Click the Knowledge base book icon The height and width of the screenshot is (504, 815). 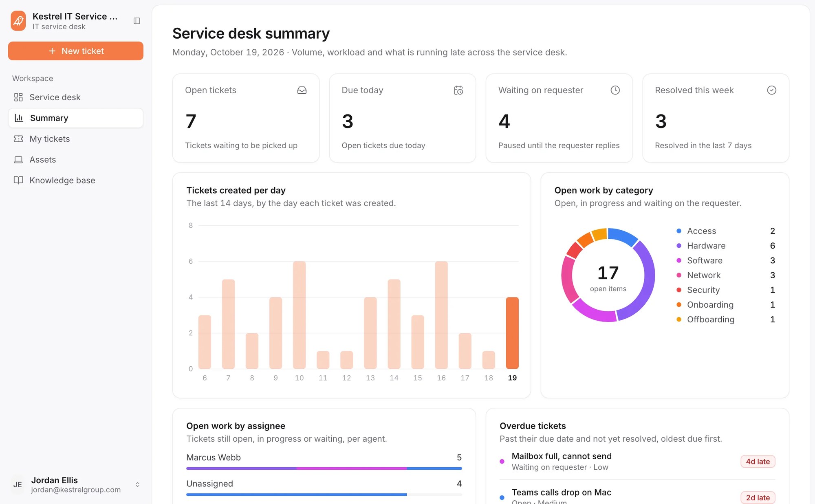(x=18, y=180)
